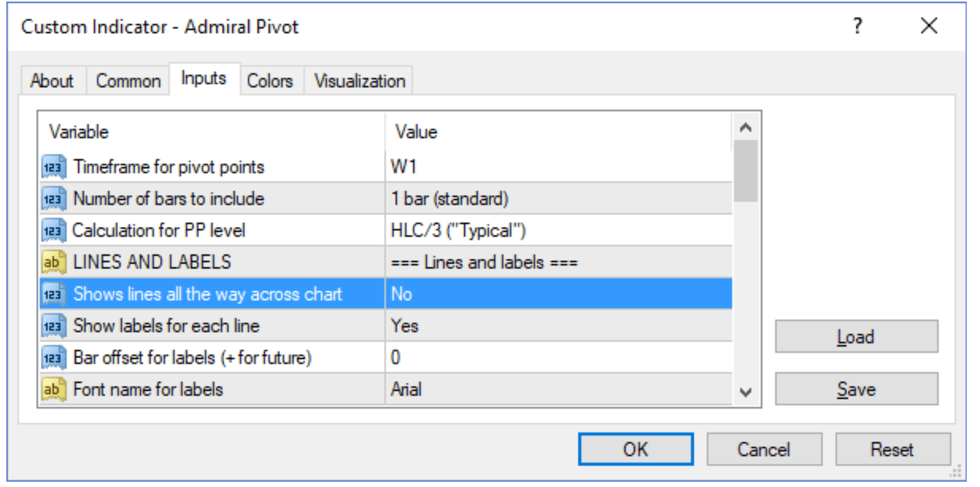
Task: Switch to the Colors tab
Action: [x=270, y=81]
